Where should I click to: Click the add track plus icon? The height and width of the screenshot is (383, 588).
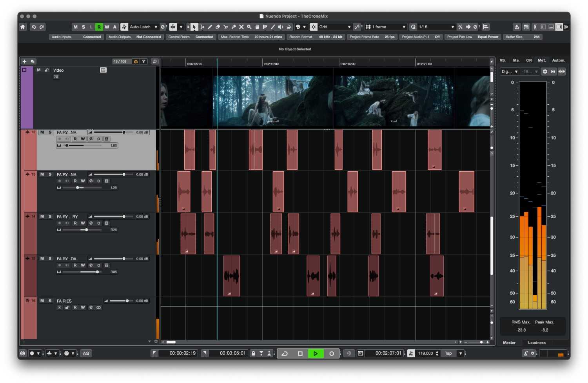click(24, 62)
